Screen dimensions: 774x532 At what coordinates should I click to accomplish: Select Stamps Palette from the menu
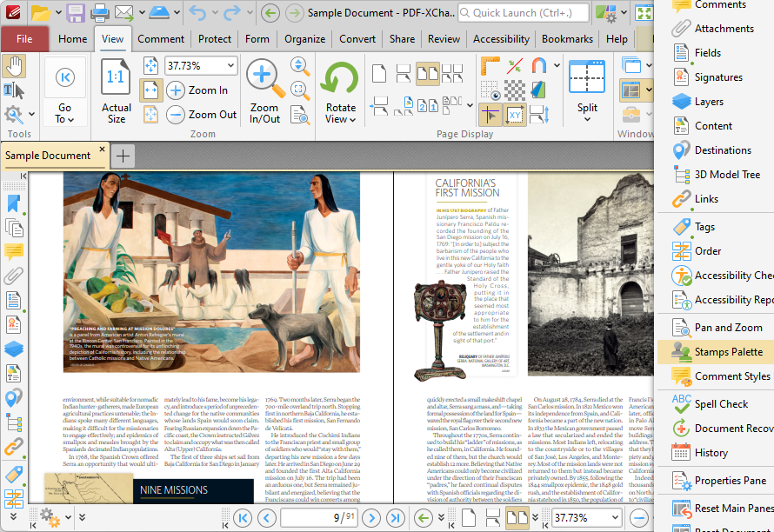716,352
